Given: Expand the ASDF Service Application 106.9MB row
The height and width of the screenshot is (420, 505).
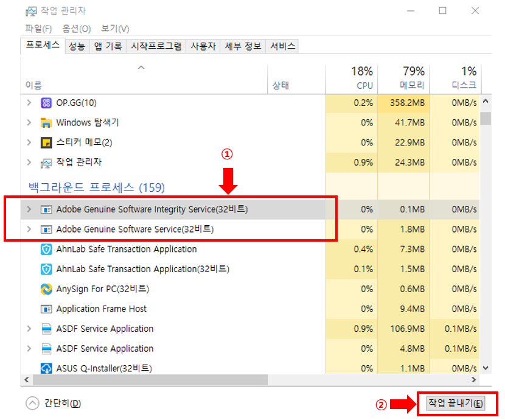Looking at the screenshot, I should (29, 329).
